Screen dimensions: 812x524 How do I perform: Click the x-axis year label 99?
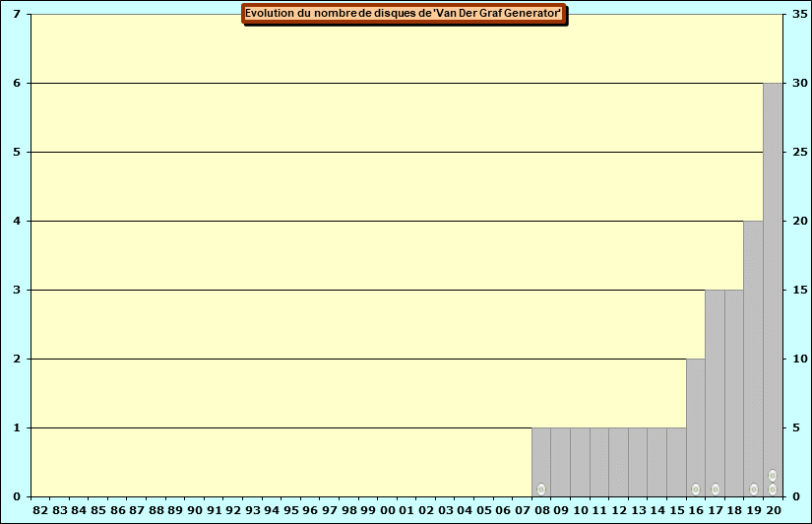coord(368,510)
